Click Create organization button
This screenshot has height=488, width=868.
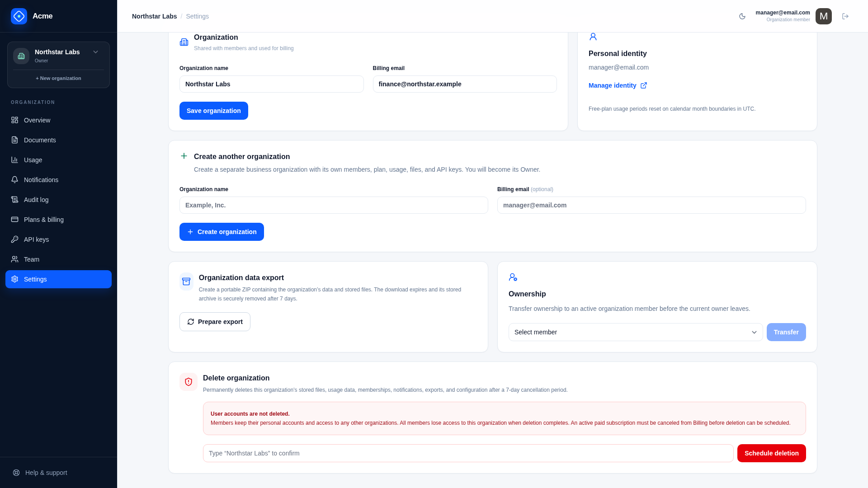[222, 232]
